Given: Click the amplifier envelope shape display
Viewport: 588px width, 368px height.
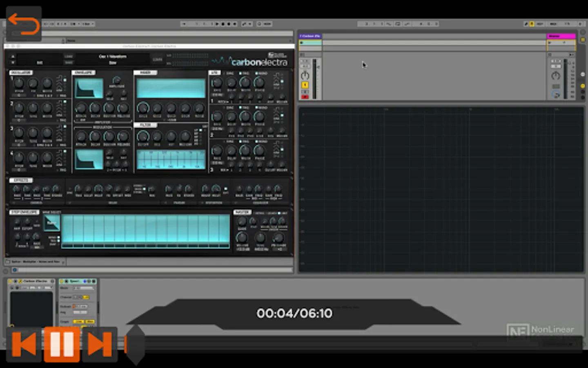Looking at the screenshot, I should tap(89, 88).
